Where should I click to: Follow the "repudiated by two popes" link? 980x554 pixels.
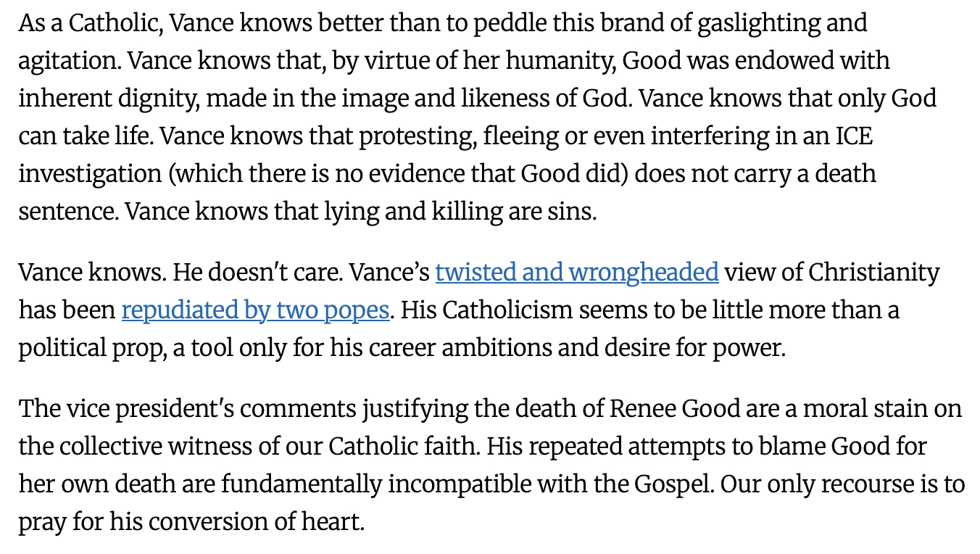(x=255, y=310)
